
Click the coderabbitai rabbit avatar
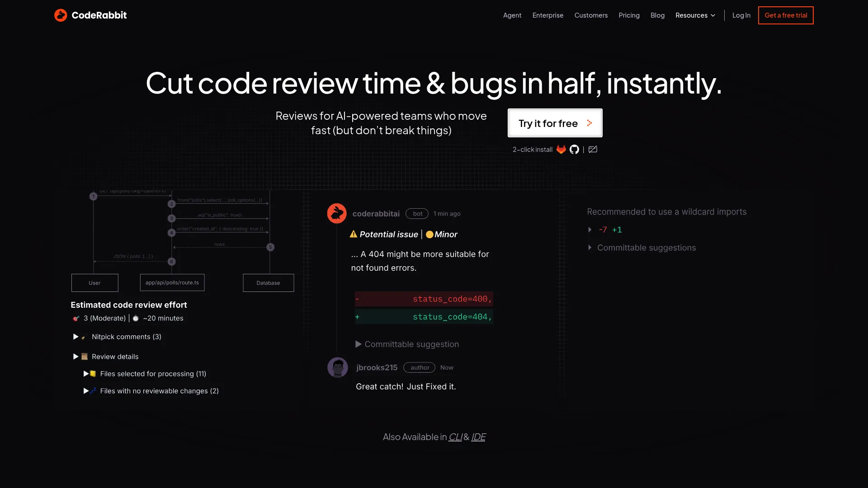(x=337, y=213)
